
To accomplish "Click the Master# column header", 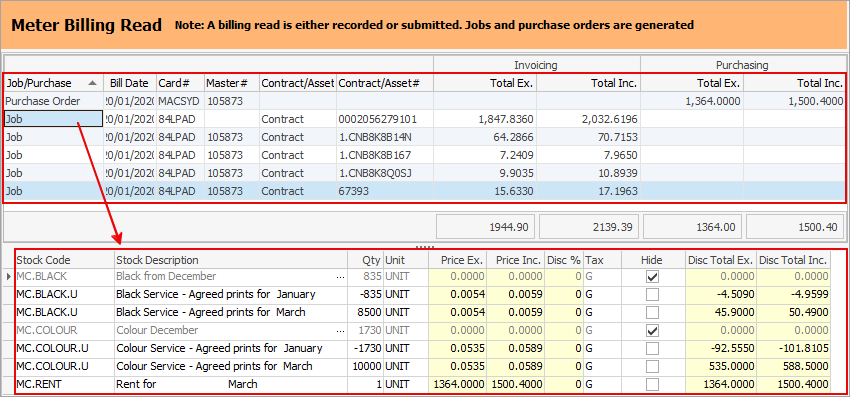I will (x=231, y=83).
